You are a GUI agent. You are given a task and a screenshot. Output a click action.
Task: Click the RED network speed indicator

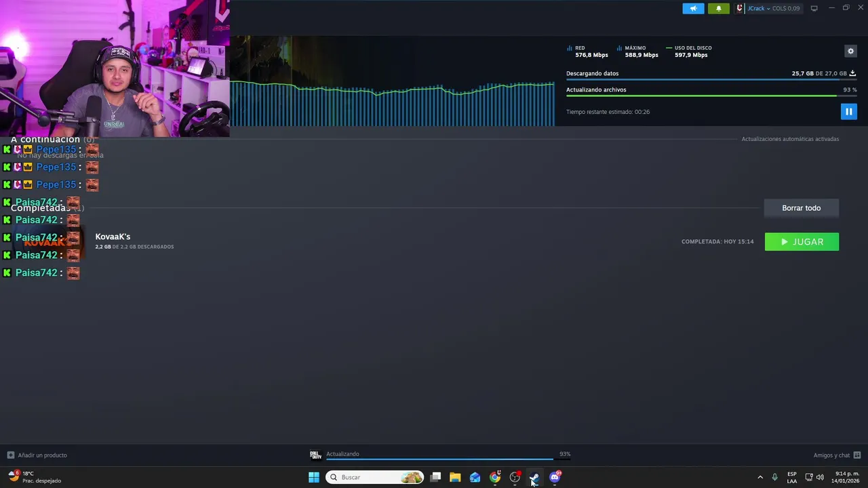tap(587, 52)
